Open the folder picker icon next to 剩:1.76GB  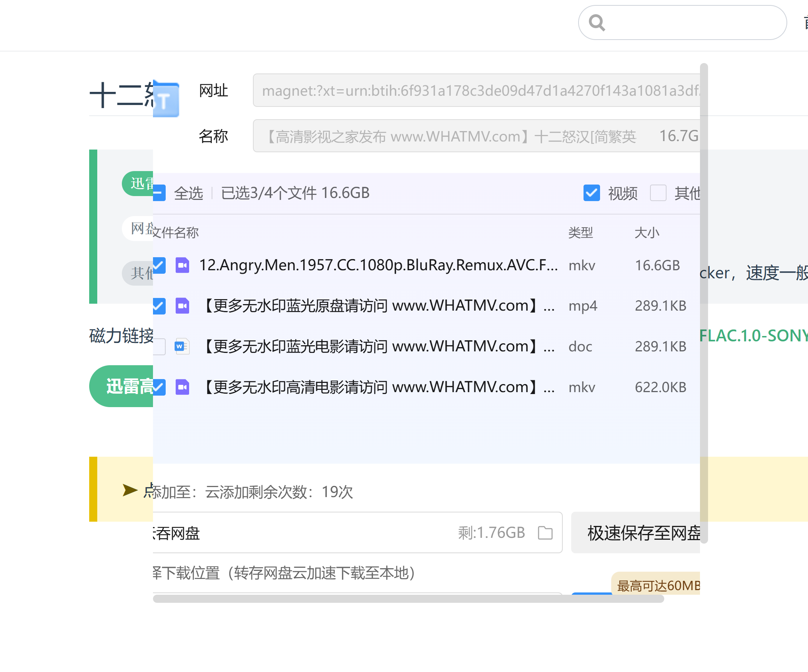tap(545, 533)
